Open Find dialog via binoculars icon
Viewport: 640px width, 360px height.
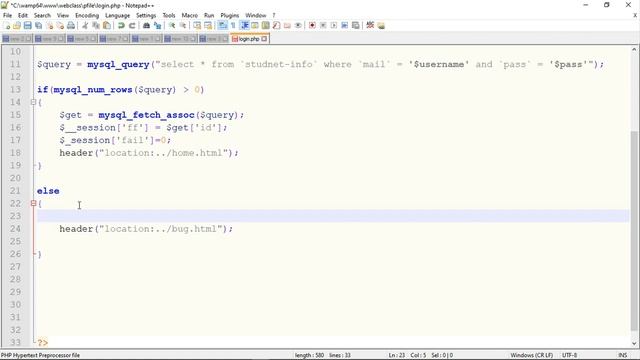point(146,25)
